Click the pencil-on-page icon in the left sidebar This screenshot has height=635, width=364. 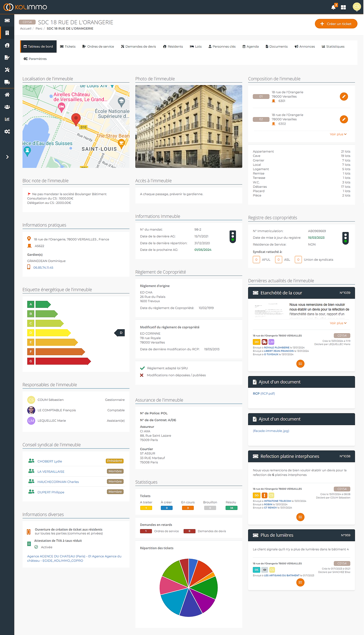point(7,57)
